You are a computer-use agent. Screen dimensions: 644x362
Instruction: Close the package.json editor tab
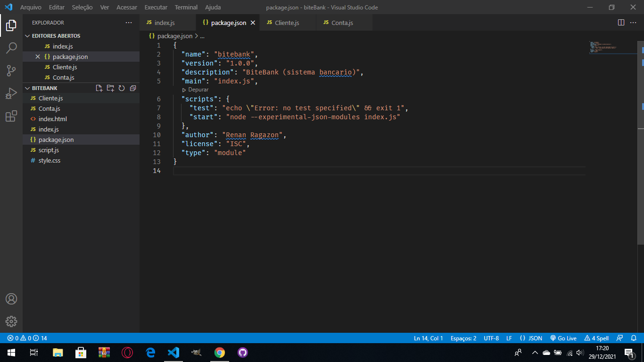[x=253, y=23]
